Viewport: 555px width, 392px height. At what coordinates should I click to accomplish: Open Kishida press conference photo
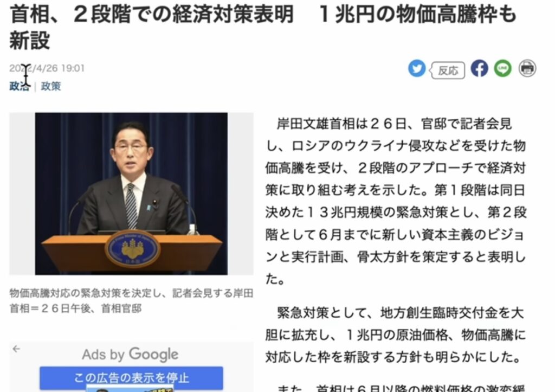point(131,194)
